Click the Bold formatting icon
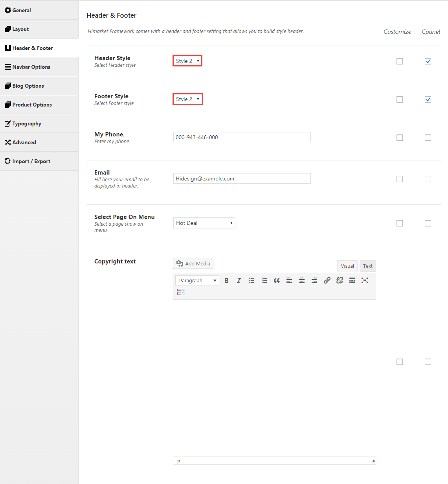Viewport: 448px width, 484px height. [226, 280]
